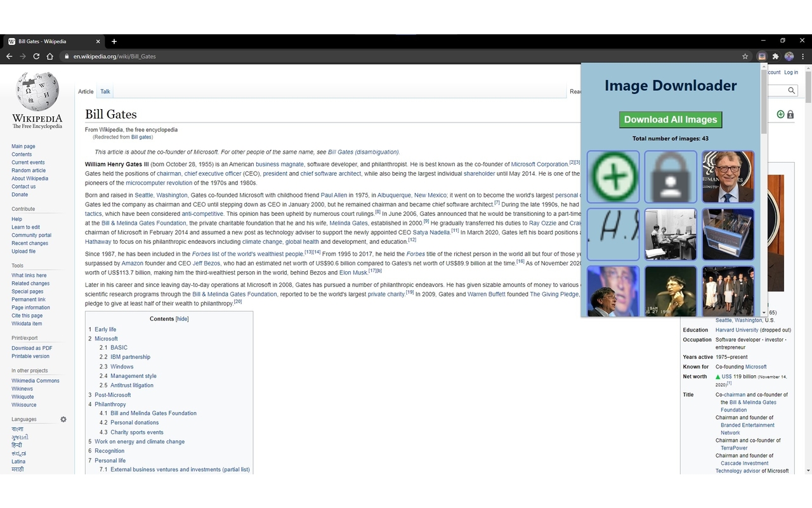This screenshot has height=508, width=812.
Task: Click the site lock icon in the address bar
Action: [x=66, y=57]
